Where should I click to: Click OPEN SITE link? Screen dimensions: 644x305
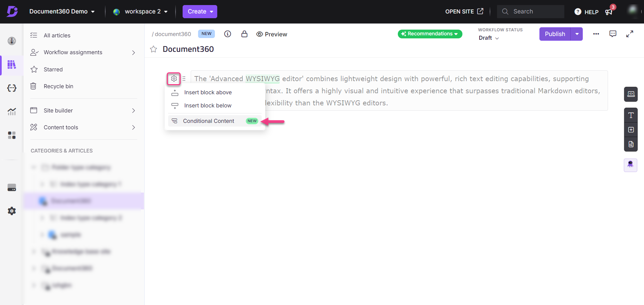(x=464, y=11)
